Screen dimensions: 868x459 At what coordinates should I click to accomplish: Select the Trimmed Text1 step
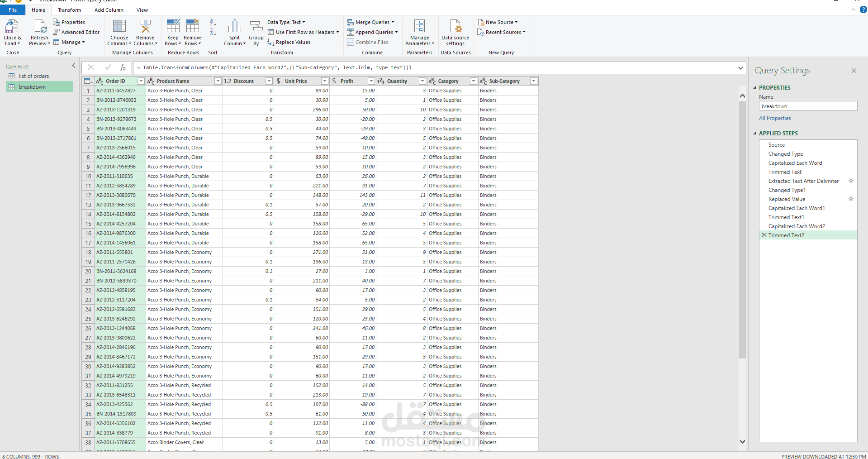(x=808, y=217)
